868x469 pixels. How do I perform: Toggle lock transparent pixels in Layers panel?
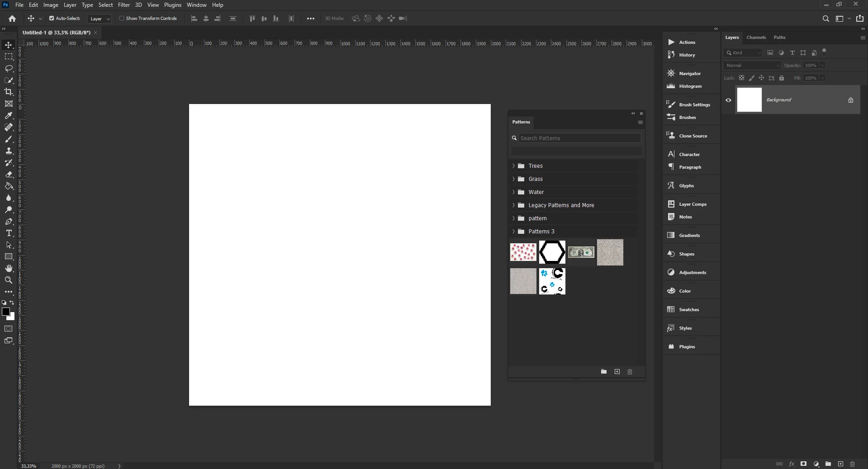[741, 78]
